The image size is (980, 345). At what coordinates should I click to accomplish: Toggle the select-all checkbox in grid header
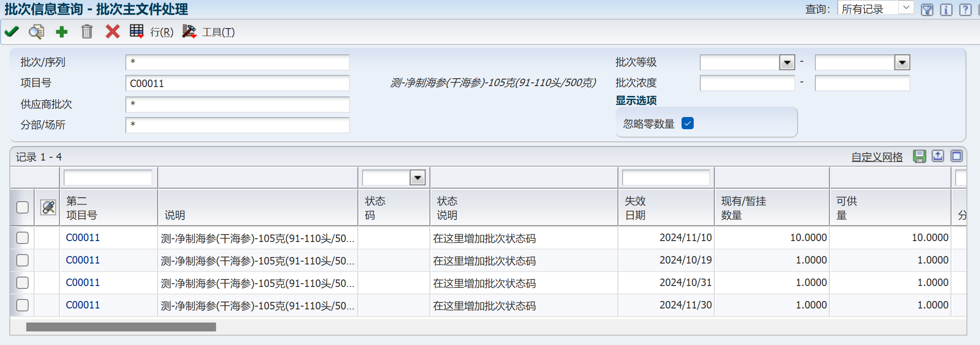pyautogui.click(x=22, y=207)
